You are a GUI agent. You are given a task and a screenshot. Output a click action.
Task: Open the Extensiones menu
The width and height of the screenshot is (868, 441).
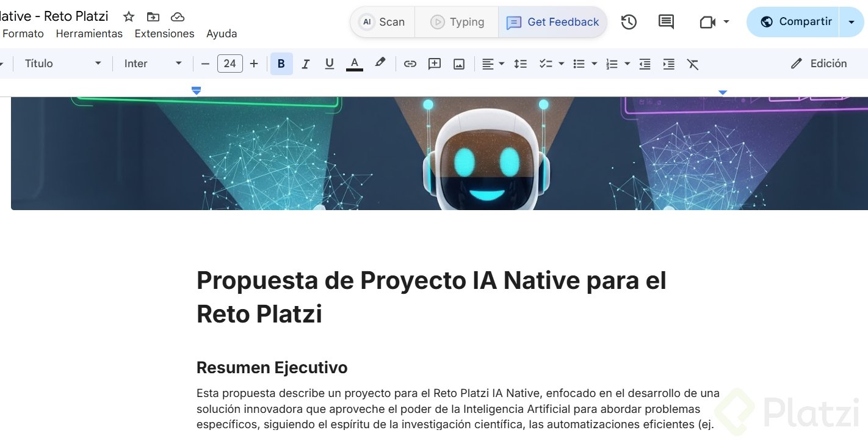click(164, 34)
